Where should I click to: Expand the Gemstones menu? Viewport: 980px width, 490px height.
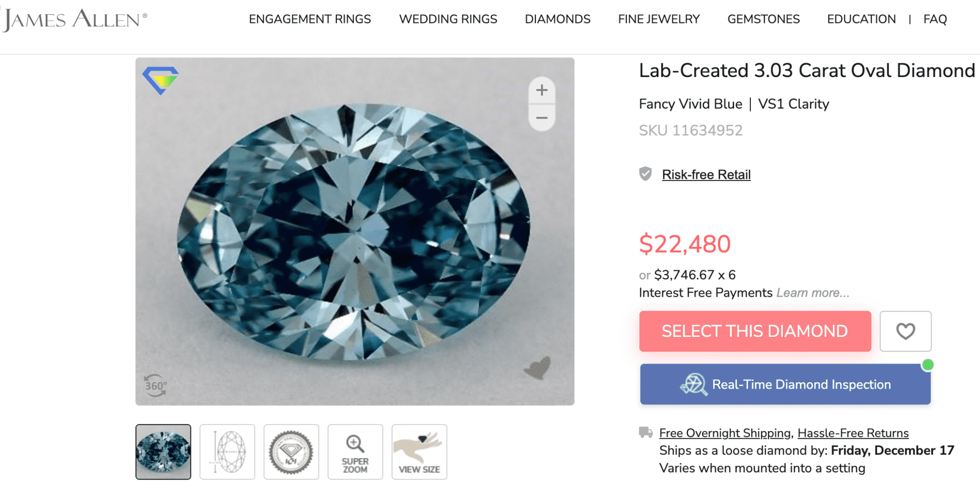(763, 19)
